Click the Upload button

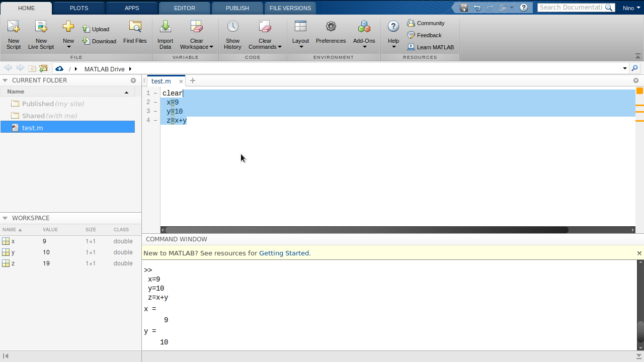click(x=96, y=29)
